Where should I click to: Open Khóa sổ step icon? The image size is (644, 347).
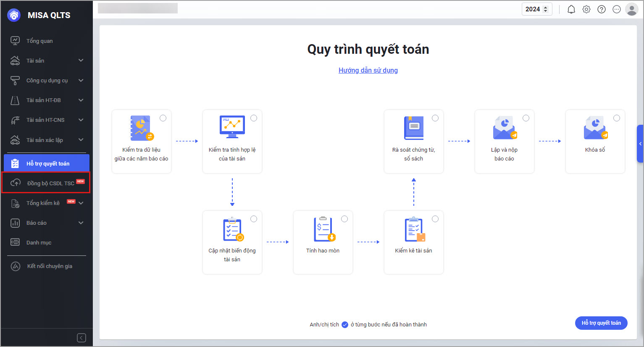click(x=595, y=128)
